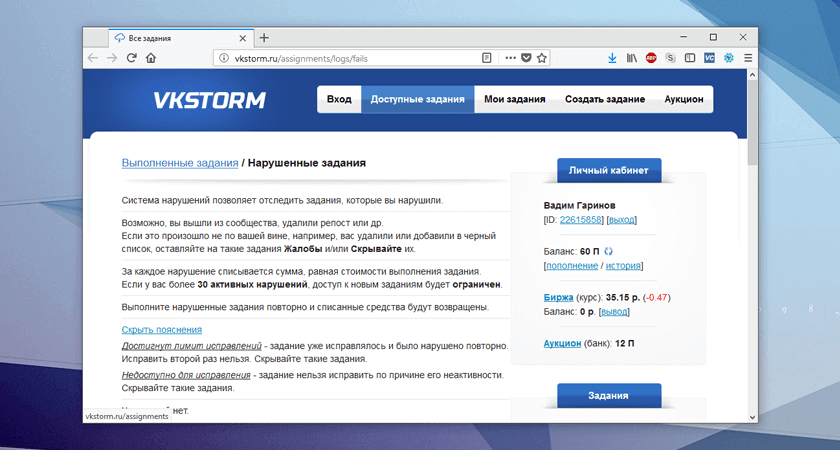Go to Мои задания
Viewport: 840px width, 450px height.
point(515,99)
